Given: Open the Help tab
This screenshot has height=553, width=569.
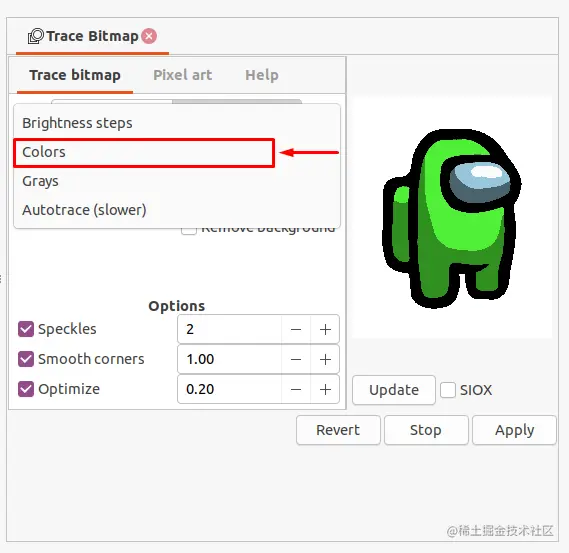Looking at the screenshot, I should coord(262,75).
